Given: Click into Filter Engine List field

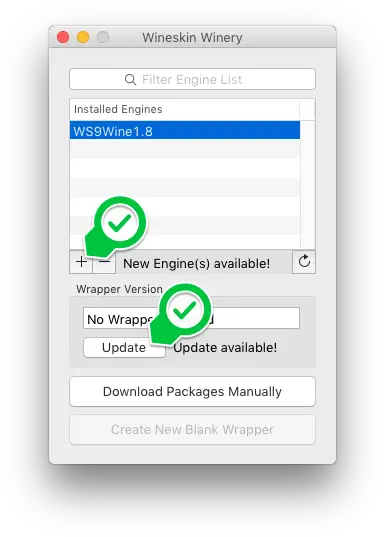Looking at the screenshot, I should (x=192, y=79).
